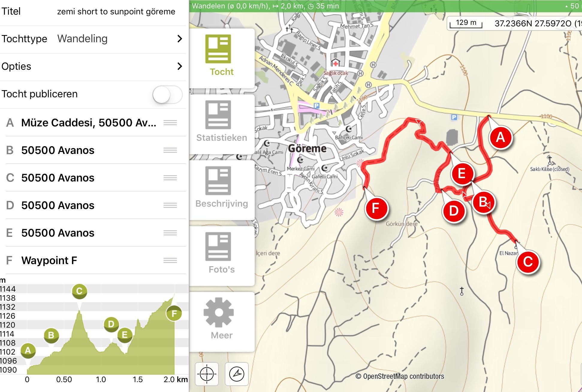
Task: Tap waypoint marker A on map
Action: (500, 137)
